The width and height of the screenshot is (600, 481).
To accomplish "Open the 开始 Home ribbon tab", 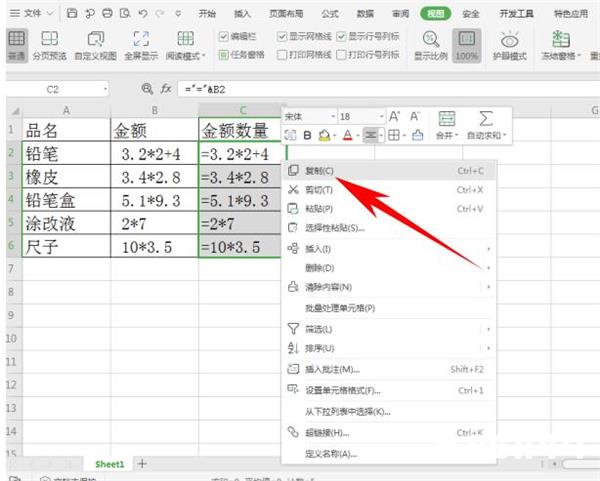I will pyautogui.click(x=207, y=14).
